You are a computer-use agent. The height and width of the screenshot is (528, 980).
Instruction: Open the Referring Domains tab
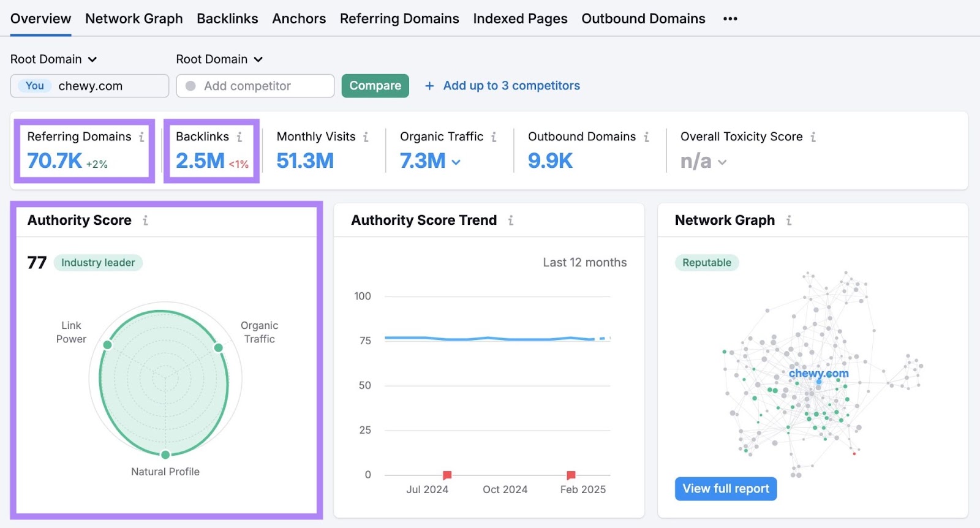(399, 19)
